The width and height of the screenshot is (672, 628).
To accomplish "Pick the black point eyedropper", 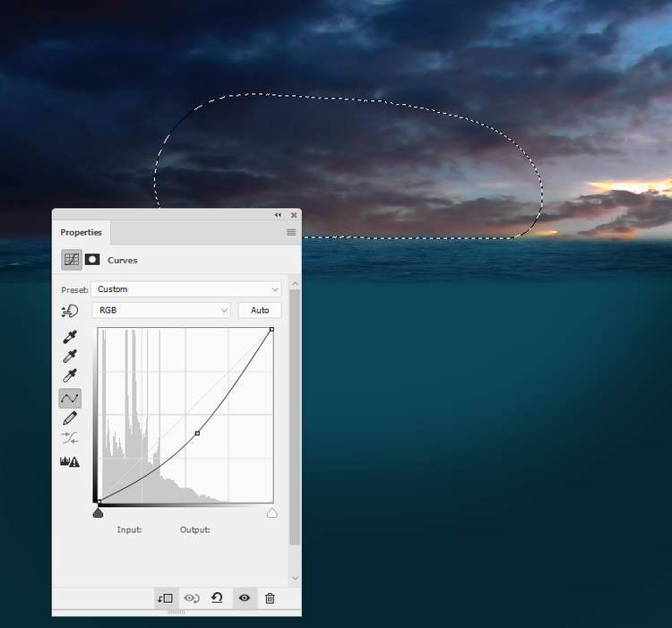I will (70, 337).
